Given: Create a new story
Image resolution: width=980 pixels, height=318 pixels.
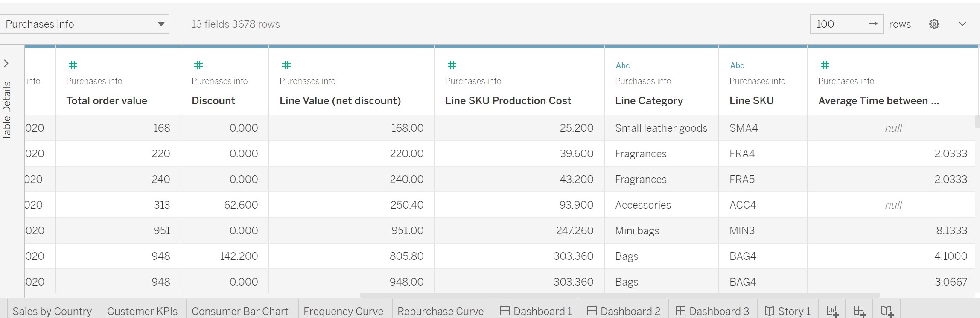Looking at the screenshot, I should point(887,311).
